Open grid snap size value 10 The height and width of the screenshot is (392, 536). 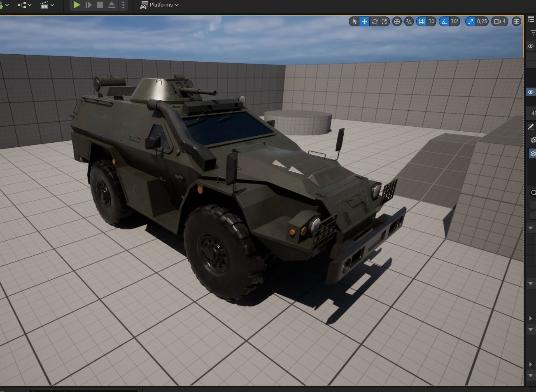[431, 21]
